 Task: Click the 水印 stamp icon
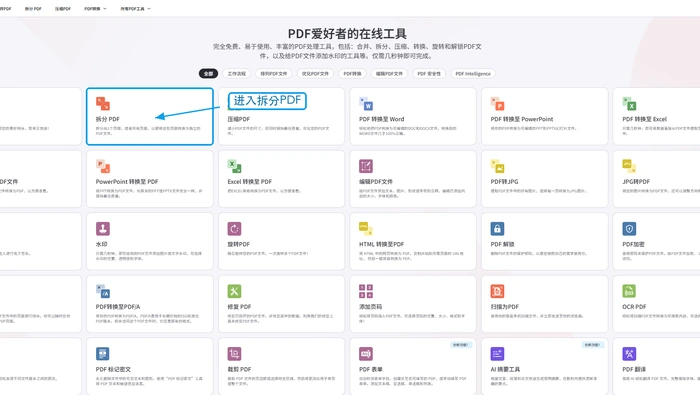tap(103, 229)
